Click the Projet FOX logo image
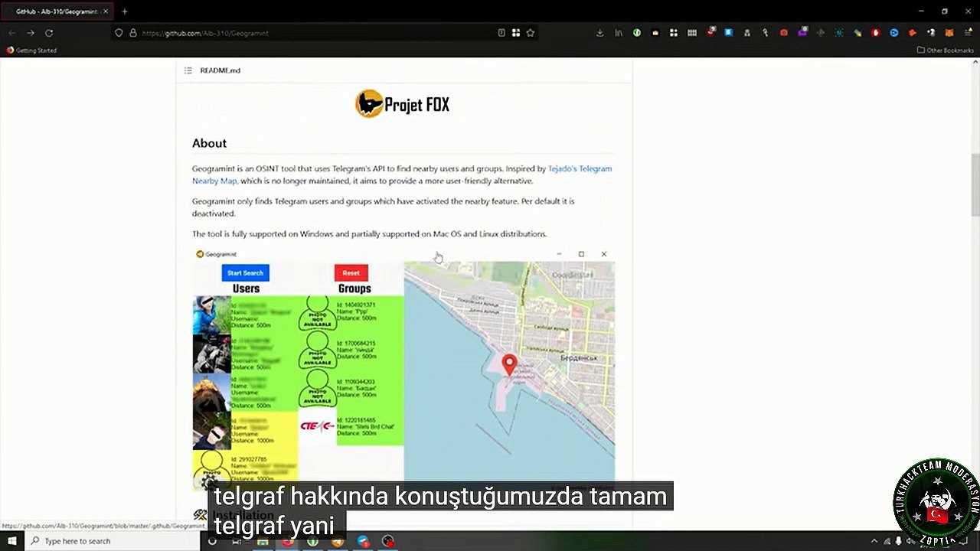Image resolution: width=980 pixels, height=551 pixels. [403, 104]
